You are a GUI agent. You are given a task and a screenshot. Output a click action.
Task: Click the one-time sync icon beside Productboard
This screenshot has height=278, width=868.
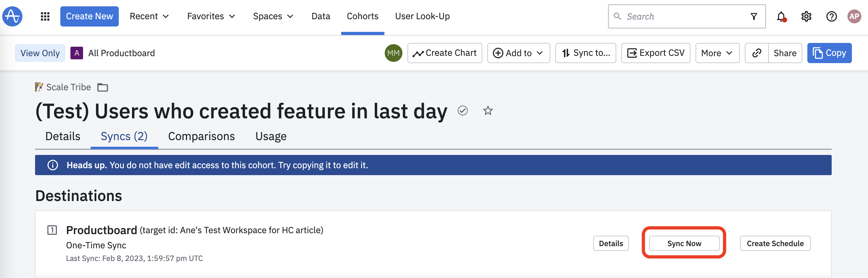click(x=52, y=230)
